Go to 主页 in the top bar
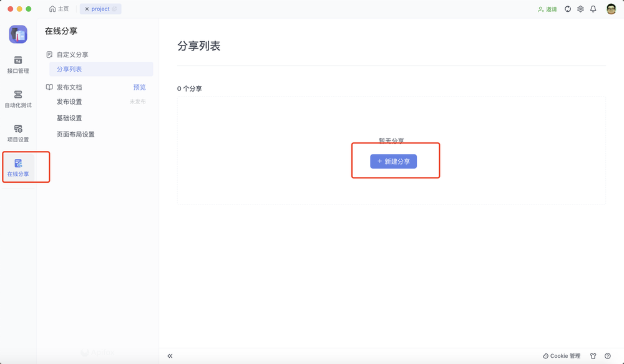This screenshot has width=624, height=364. click(x=59, y=9)
